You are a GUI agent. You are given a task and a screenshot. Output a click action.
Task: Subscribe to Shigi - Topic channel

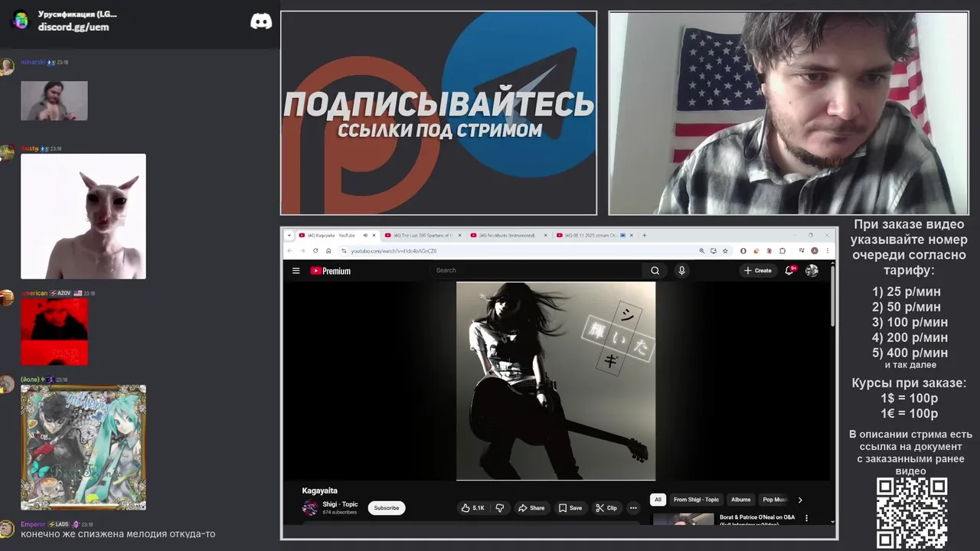pyautogui.click(x=387, y=507)
